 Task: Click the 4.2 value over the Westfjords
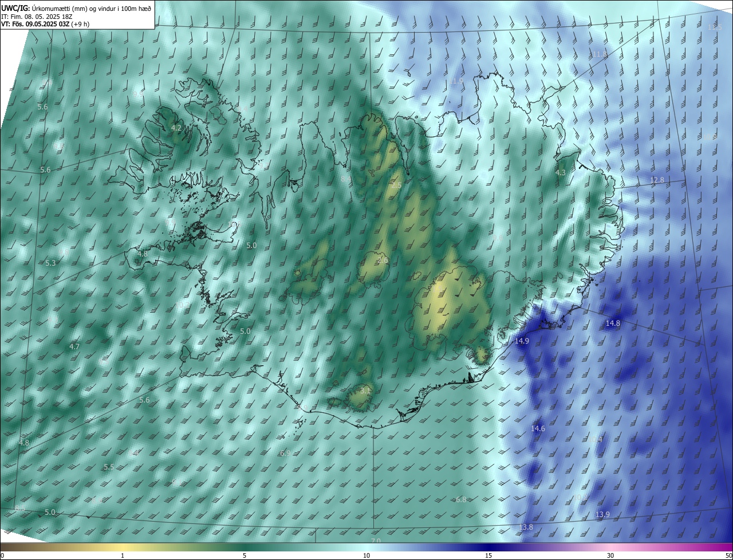[176, 128]
